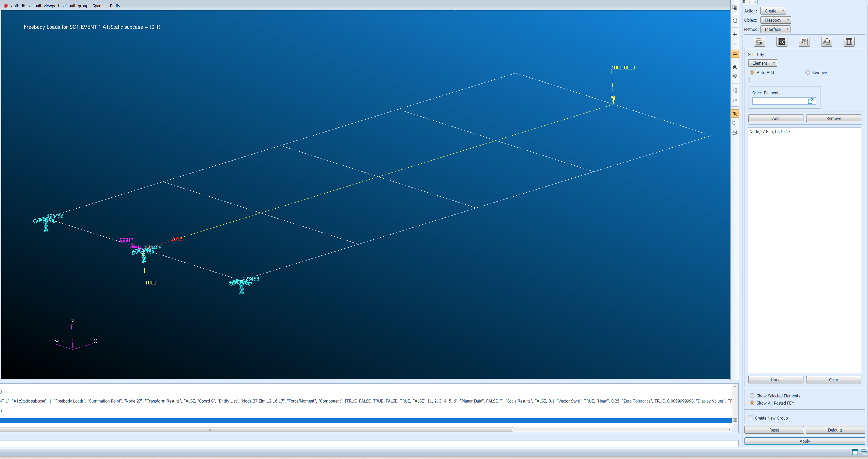
Task: Select the arrow pointer pick tool
Action: point(735,114)
